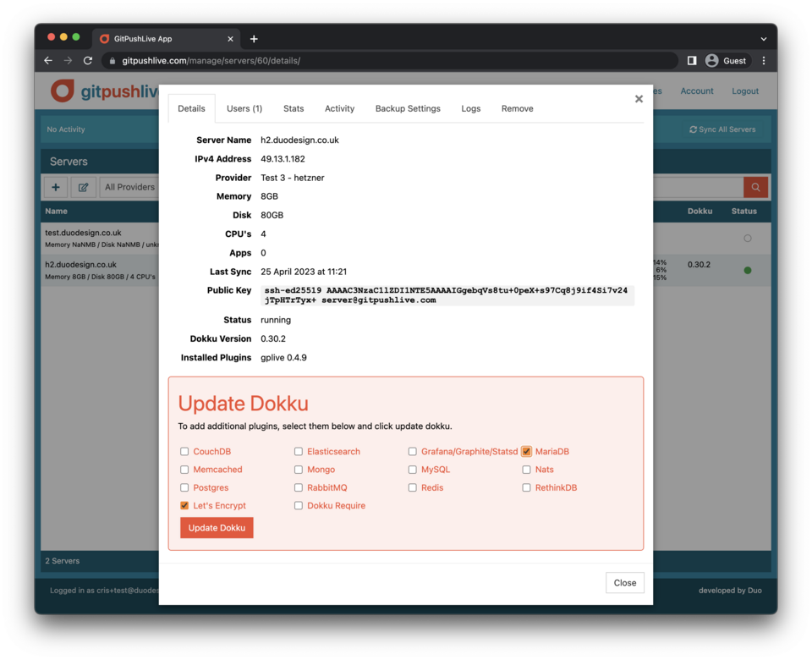
Task: Select the test.duodesign.co.uk server row
Action: pos(100,239)
